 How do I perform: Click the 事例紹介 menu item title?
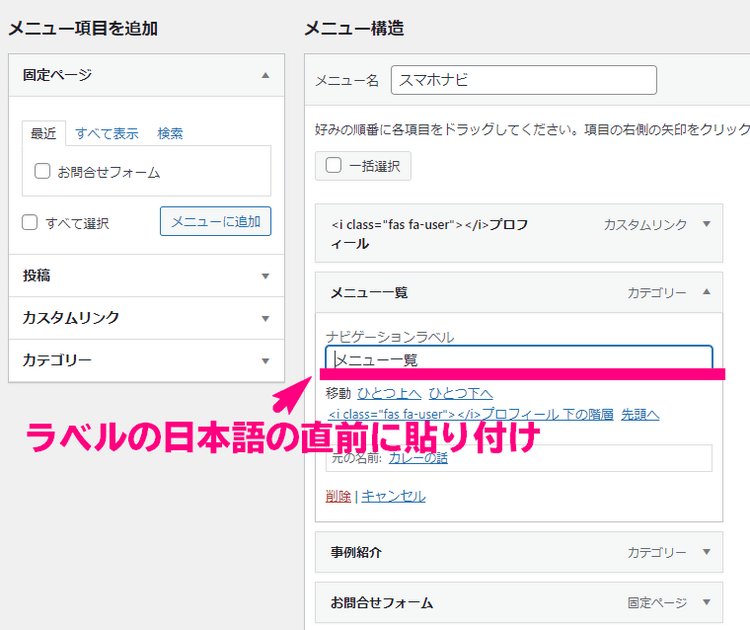point(356,553)
